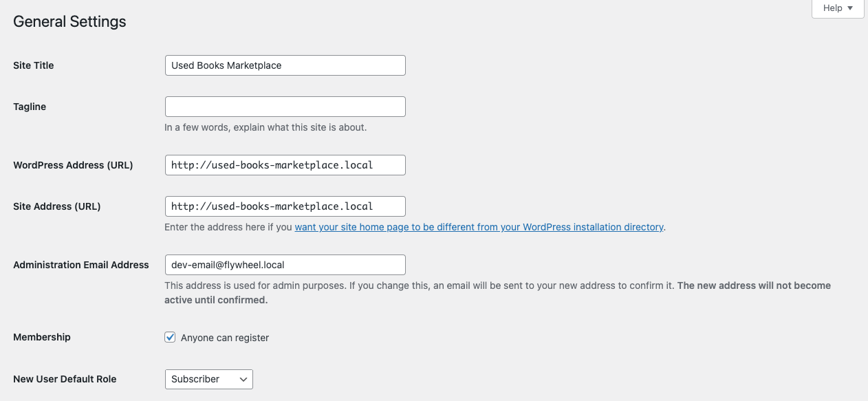Click the "Anyone can register" label text

(224, 338)
